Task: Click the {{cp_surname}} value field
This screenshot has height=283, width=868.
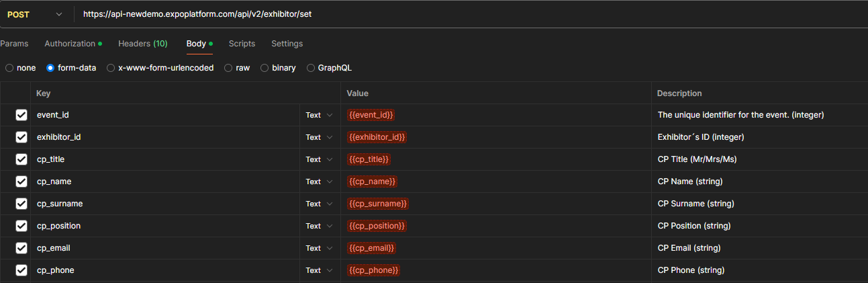Action: tap(496, 204)
